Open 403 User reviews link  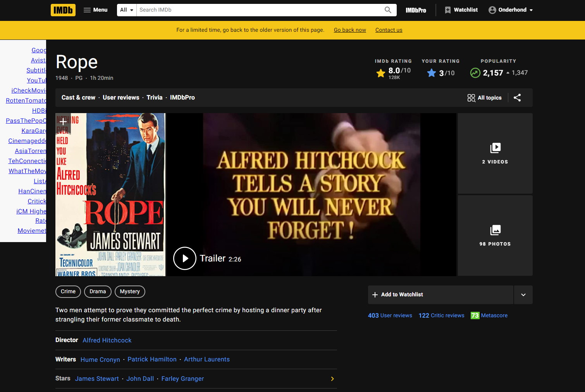[390, 316]
